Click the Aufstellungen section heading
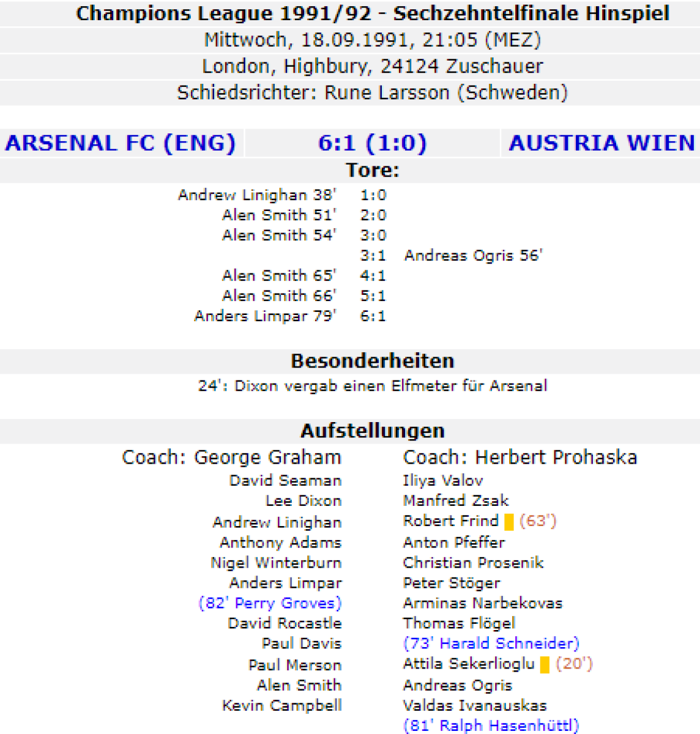700x734 pixels. click(x=372, y=431)
